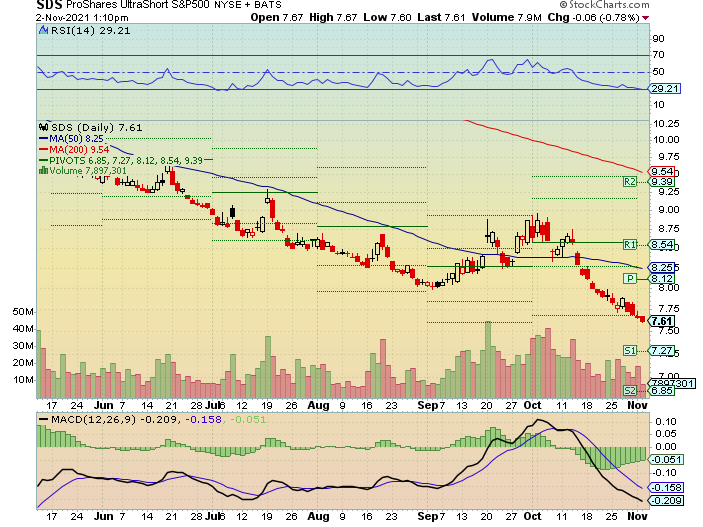Click the RSI(14) 29.21 legend text
Image resolution: width=703 pixels, height=527 pixels.
[91, 30]
